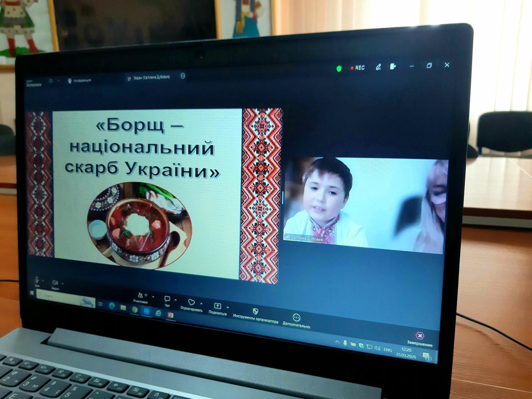Click the Отреагировать heart reactions icon

coord(192,303)
